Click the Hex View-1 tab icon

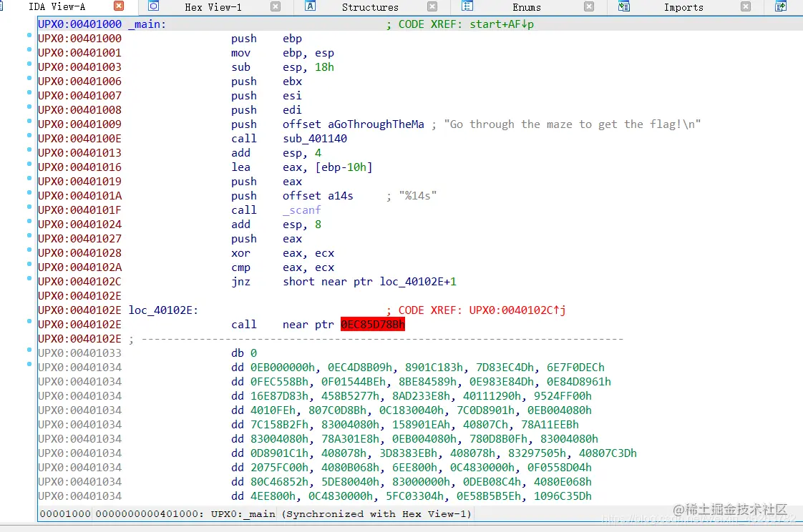(x=153, y=6)
